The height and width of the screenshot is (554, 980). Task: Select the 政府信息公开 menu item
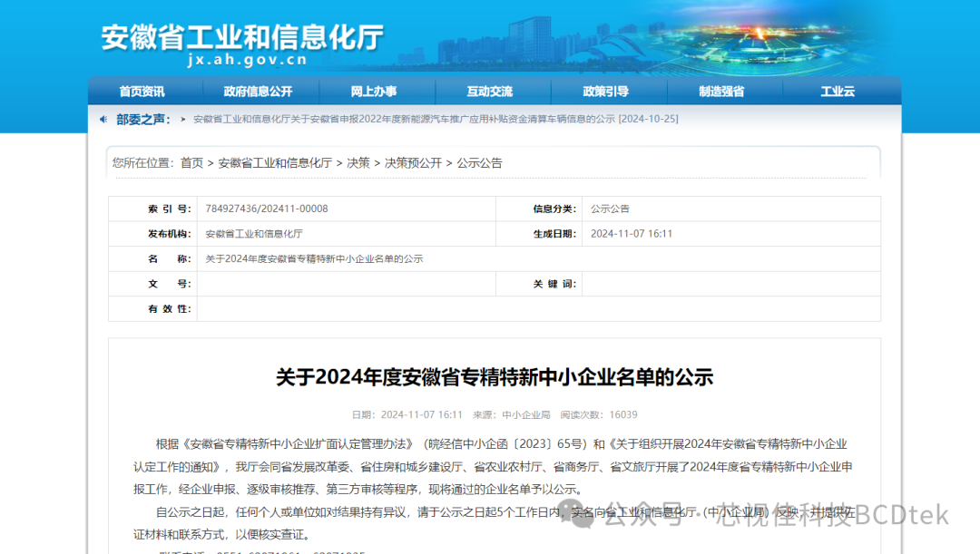258,92
